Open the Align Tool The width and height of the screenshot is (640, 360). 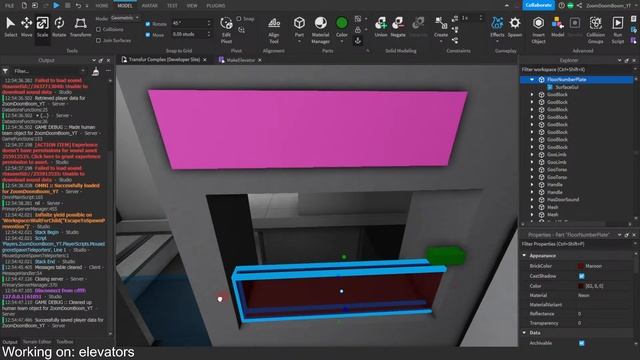click(x=274, y=30)
